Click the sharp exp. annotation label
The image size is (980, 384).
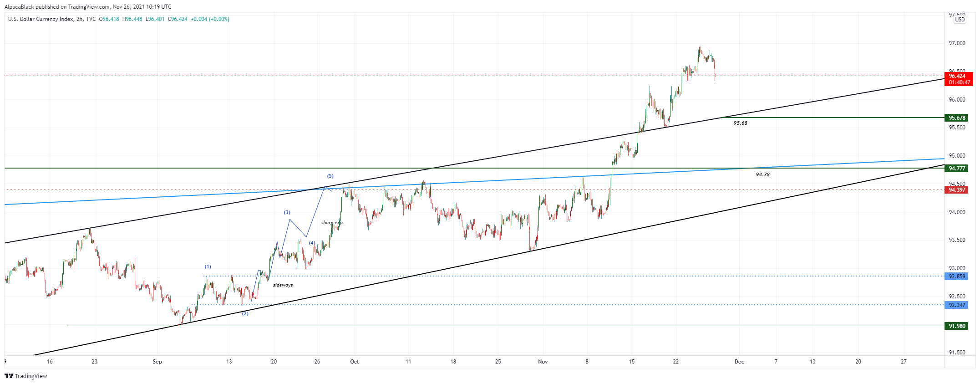tap(332, 223)
